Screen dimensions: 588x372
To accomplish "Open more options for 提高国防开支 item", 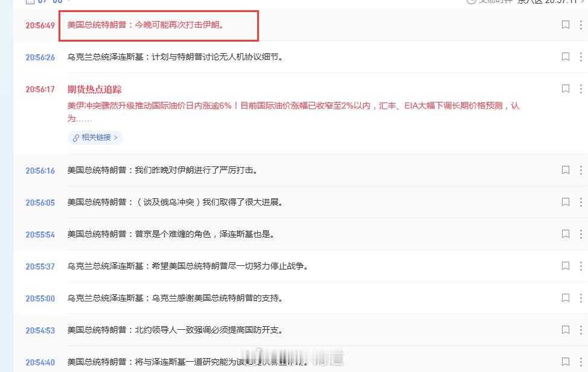I will click(x=581, y=330).
